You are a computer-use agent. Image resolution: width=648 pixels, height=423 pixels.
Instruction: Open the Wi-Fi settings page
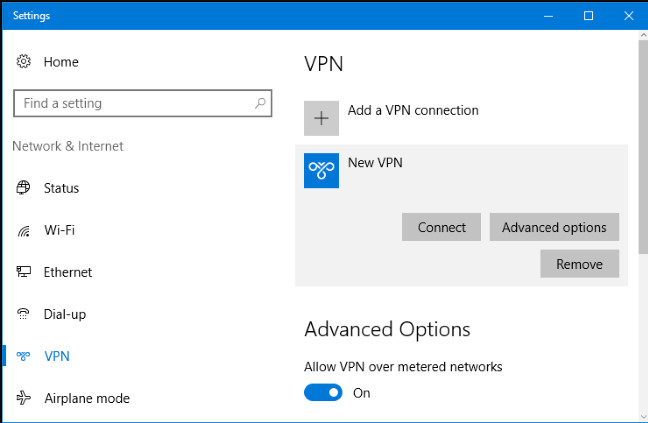click(x=59, y=230)
